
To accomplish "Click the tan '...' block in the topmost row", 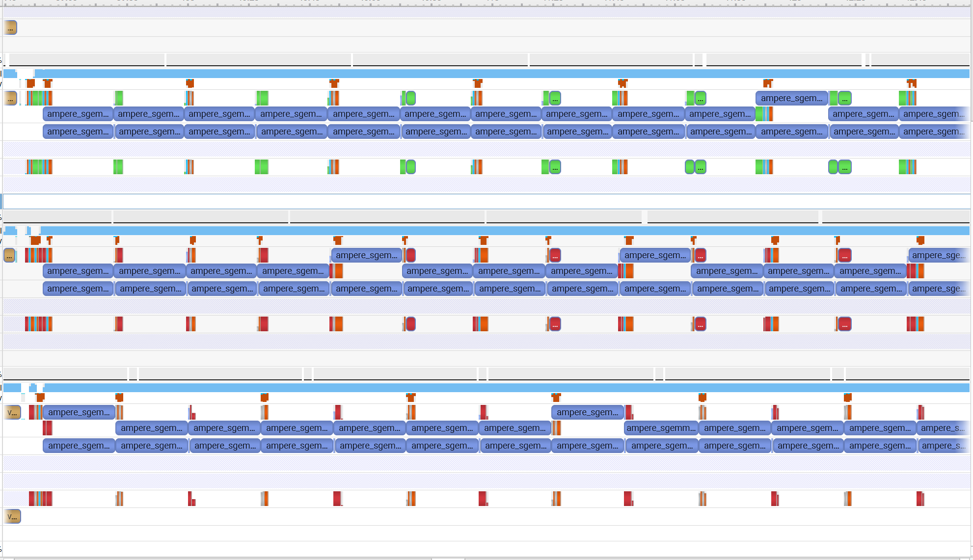I will (x=10, y=28).
